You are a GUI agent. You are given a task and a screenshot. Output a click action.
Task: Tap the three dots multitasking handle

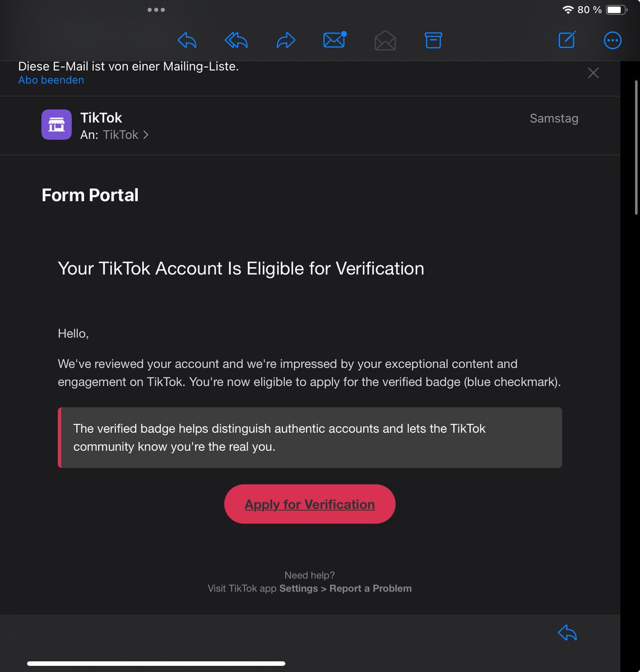pos(156,10)
